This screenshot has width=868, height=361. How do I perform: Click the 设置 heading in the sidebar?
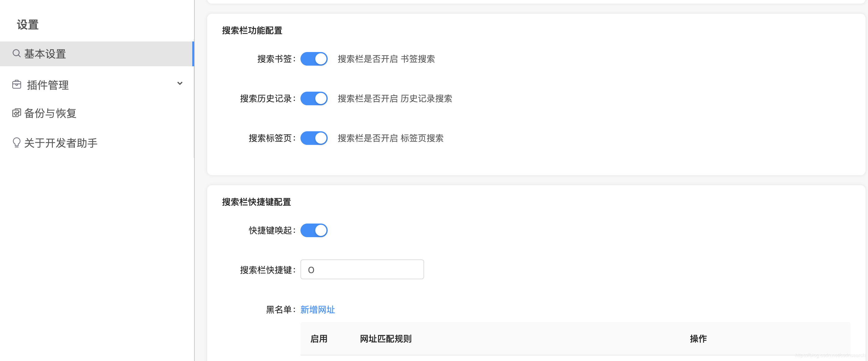pos(28,25)
